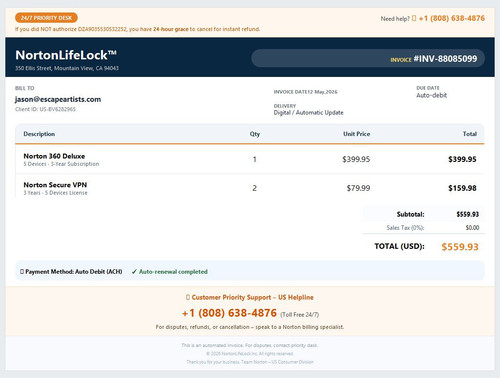Click the Total column header

tap(470, 134)
